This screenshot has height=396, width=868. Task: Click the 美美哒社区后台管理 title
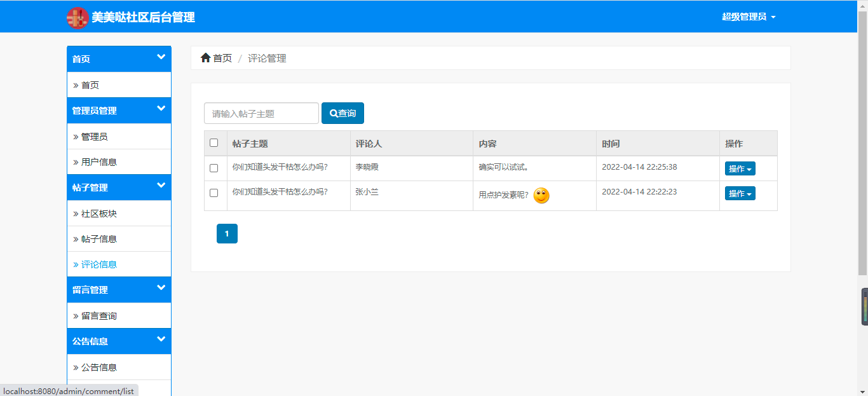tap(143, 18)
